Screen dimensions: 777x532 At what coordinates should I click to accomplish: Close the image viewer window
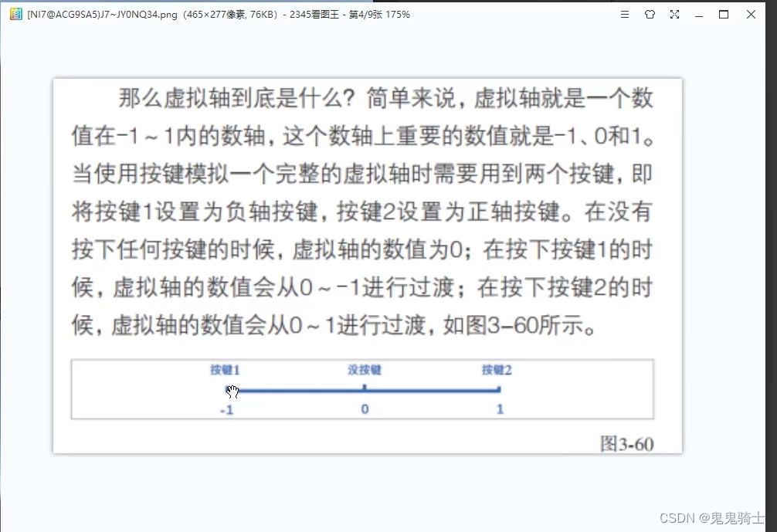751,15
